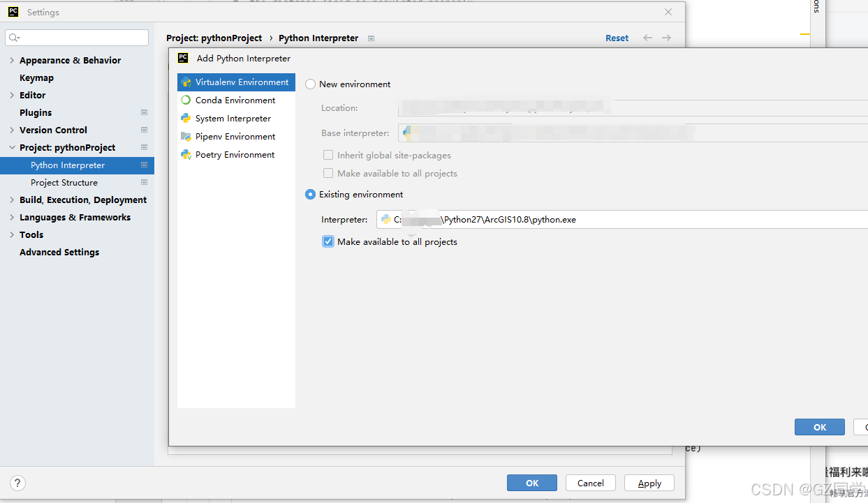Choose Poetry Environment entry
This screenshot has height=503, width=868.
click(x=236, y=155)
